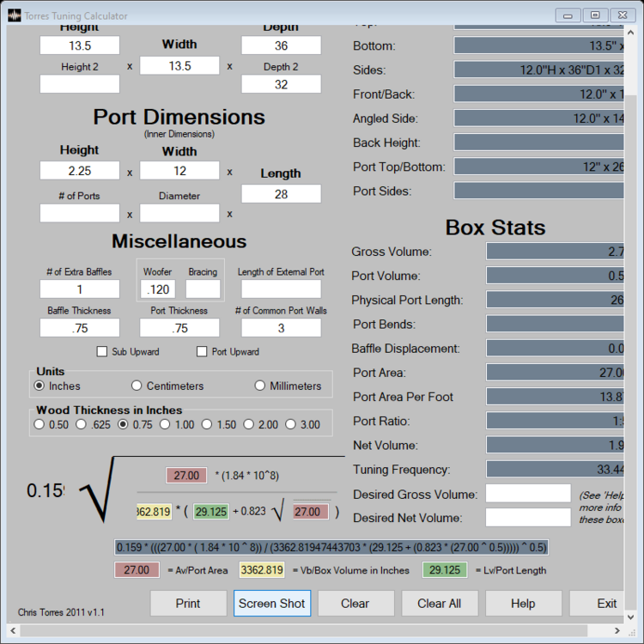Click the Gross Volume result field
The width and height of the screenshot is (644, 644).
(556, 251)
